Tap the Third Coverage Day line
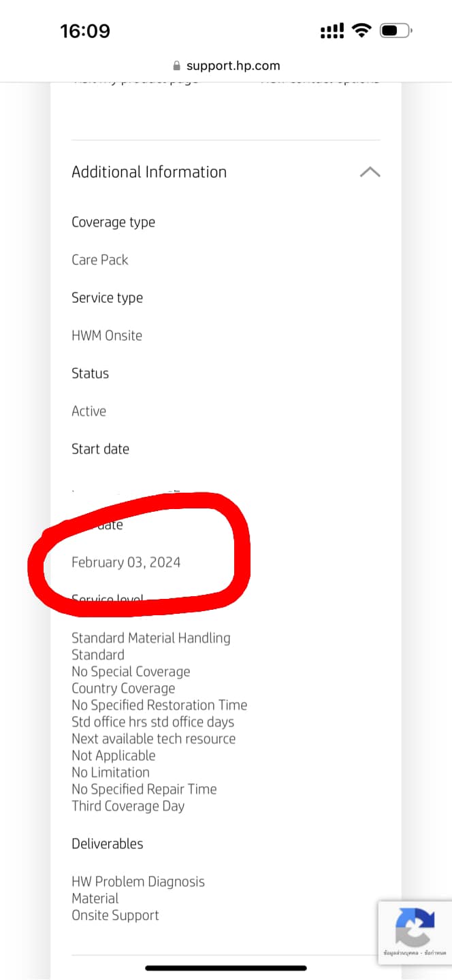The width and height of the screenshot is (452, 980). pyautogui.click(x=128, y=806)
